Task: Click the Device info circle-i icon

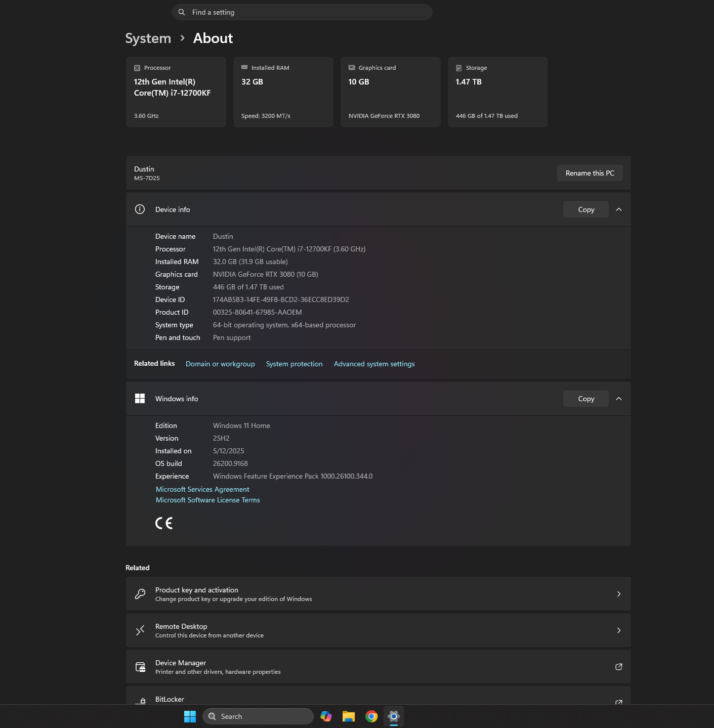Action: click(140, 209)
